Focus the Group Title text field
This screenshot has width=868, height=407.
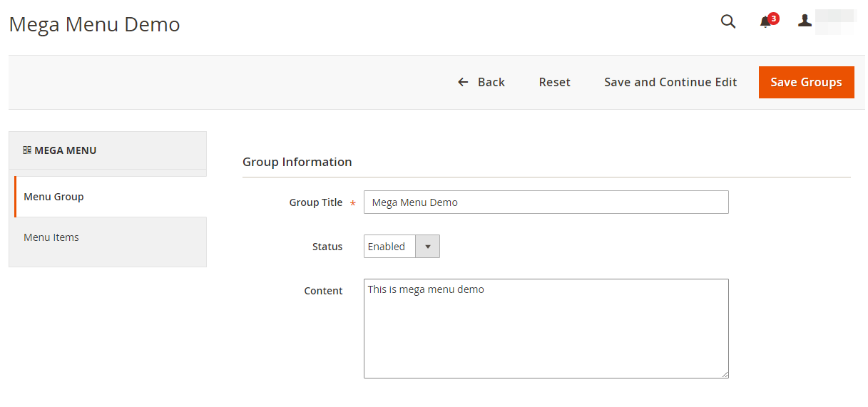click(x=546, y=202)
